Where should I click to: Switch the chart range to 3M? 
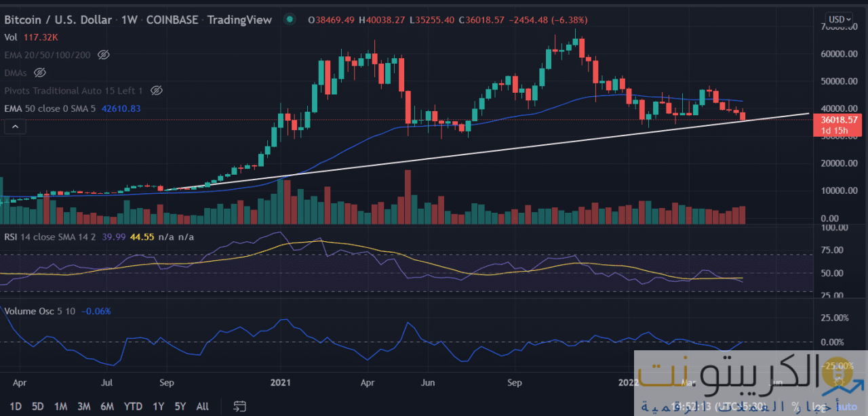click(83, 407)
